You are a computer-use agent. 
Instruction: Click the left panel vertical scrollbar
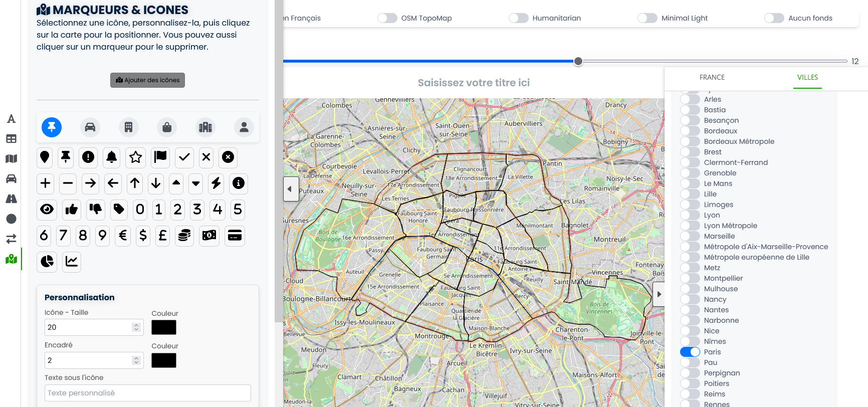click(x=279, y=160)
